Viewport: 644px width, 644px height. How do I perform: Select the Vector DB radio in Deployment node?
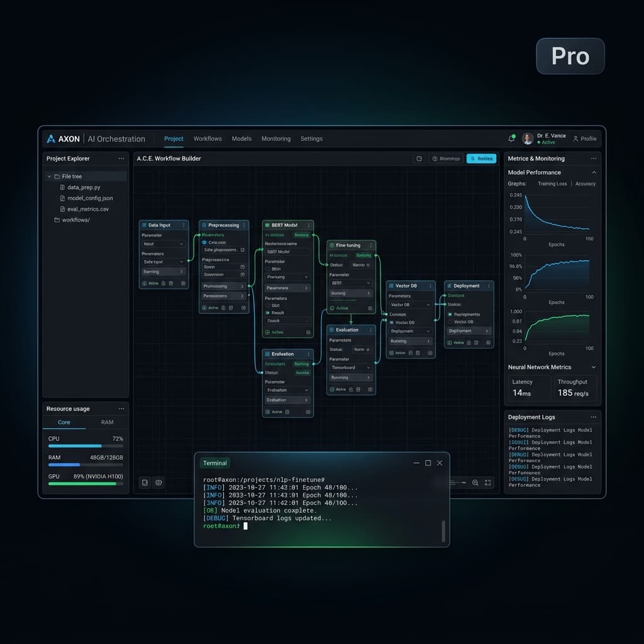click(x=450, y=321)
